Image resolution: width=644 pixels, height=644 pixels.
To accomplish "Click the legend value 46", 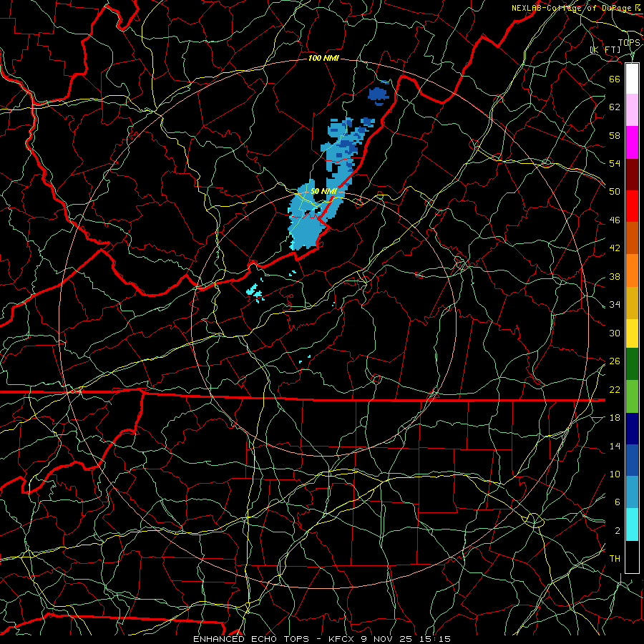I will (615, 220).
